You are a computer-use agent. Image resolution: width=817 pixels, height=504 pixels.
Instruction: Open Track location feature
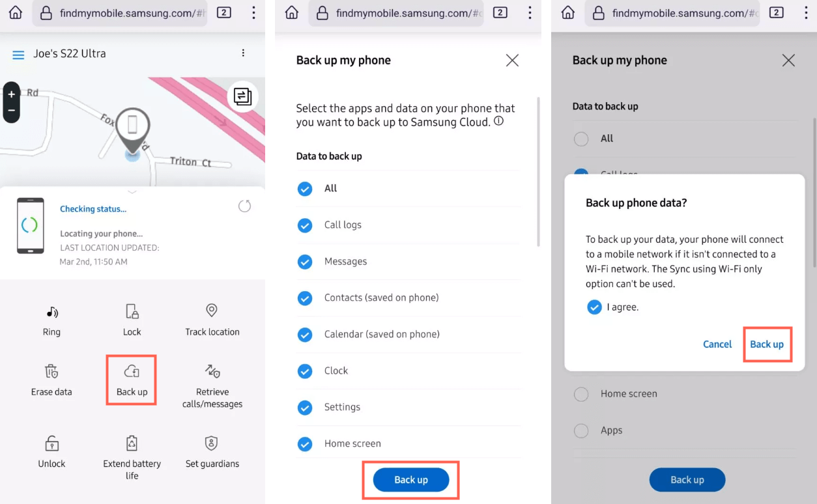click(212, 311)
